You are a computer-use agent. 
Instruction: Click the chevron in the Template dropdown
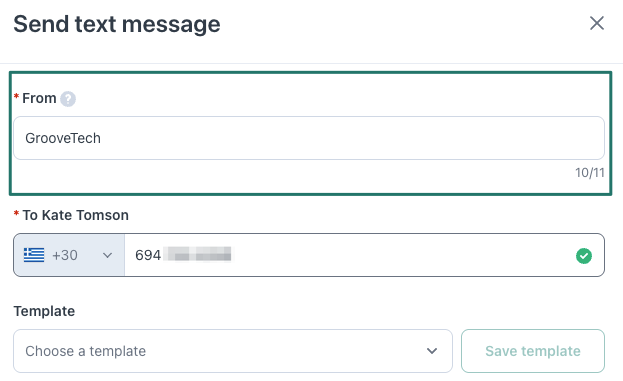tap(432, 351)
